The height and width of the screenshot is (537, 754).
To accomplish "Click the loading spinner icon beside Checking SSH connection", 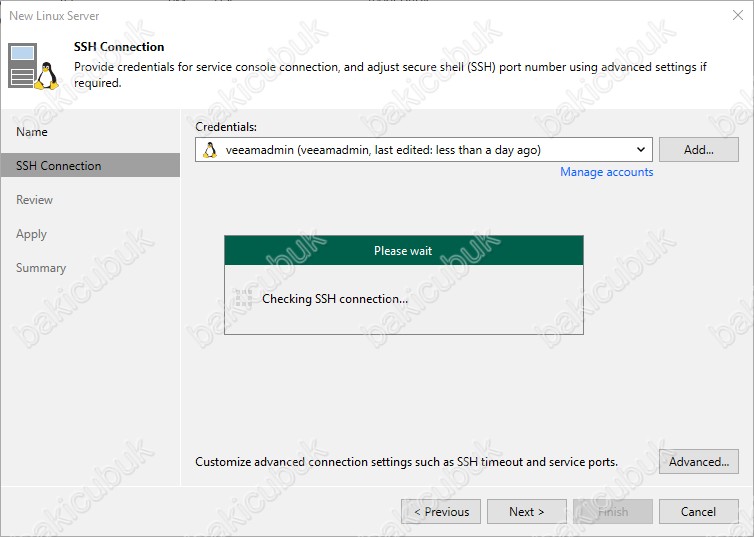I will tap(243, 299).
